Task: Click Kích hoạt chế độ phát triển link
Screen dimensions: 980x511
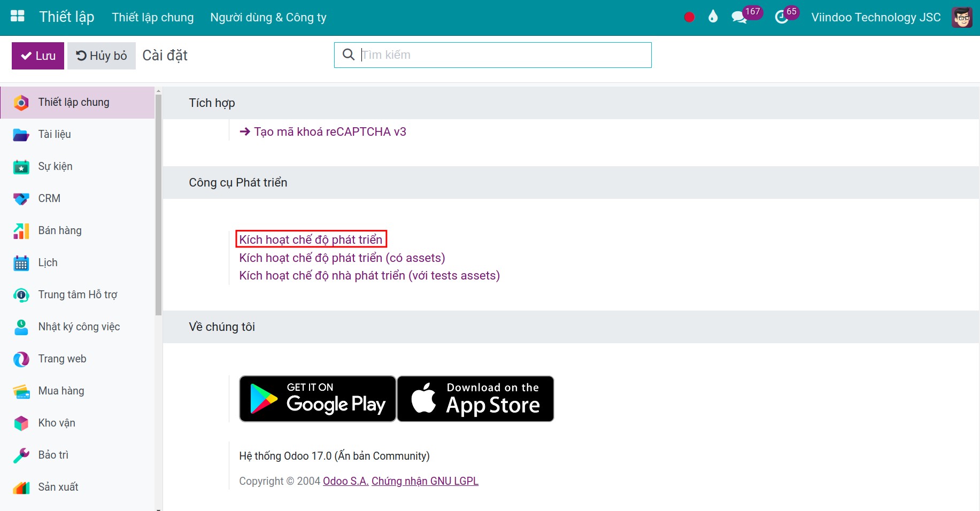Action: [311, 239]
